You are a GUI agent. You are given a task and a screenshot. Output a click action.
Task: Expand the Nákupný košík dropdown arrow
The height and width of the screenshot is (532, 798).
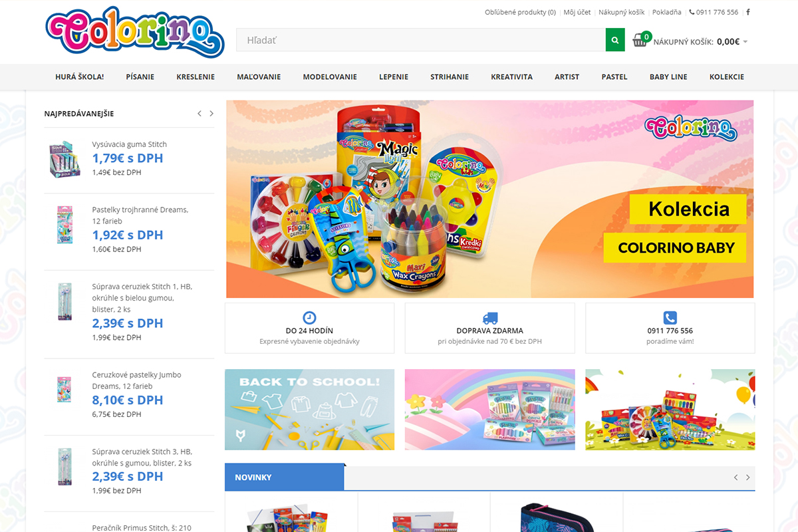point(745,42)
